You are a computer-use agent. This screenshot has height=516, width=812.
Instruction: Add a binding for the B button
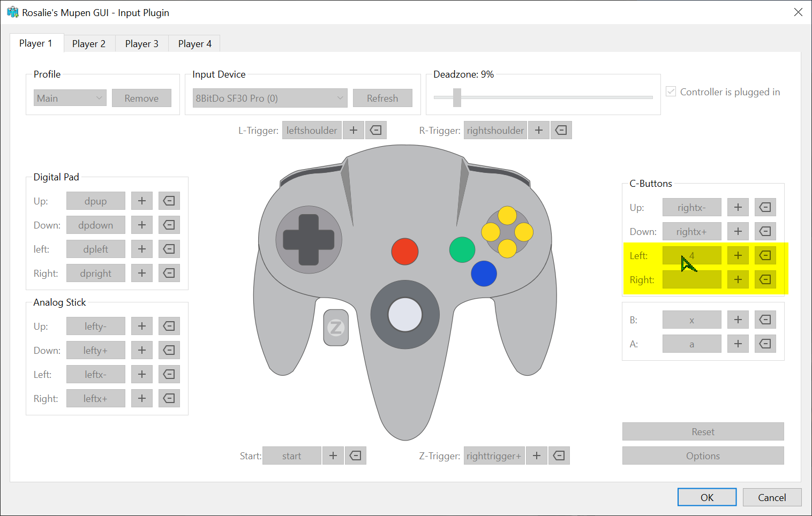[738, 320]
